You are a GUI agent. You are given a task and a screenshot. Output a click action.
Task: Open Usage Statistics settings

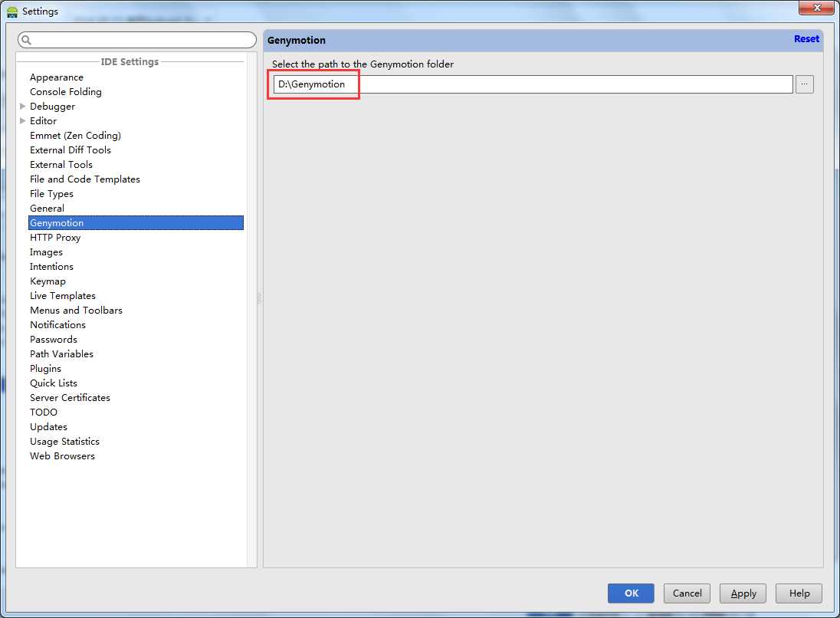(x=65, y=441)
